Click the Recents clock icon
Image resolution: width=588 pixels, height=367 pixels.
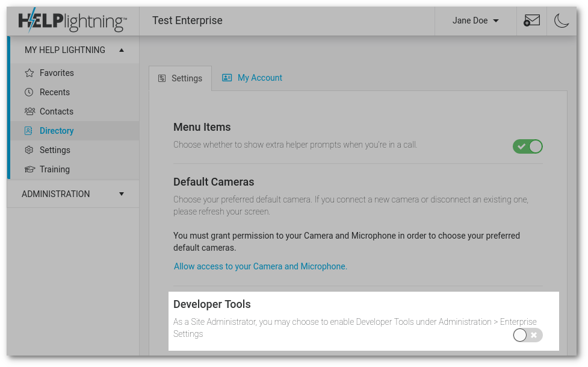(29, 92)
